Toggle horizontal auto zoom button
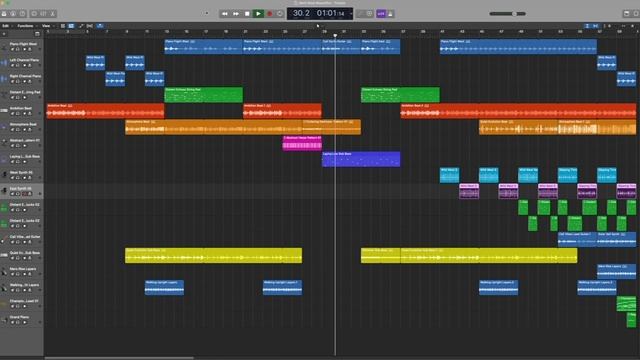The height and width of the screenshot is (360, 640). [x=596, y=26]
